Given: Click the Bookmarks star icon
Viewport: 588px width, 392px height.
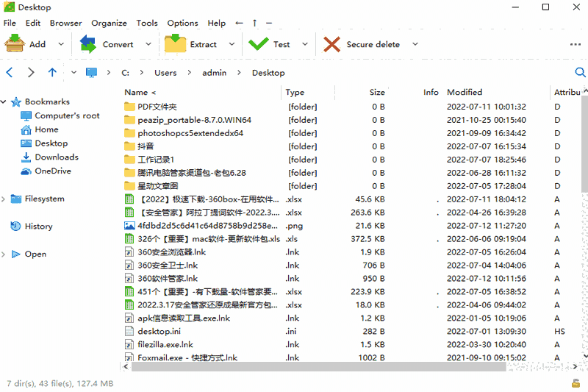Looking at the screenshot, I should pos(16,102).
